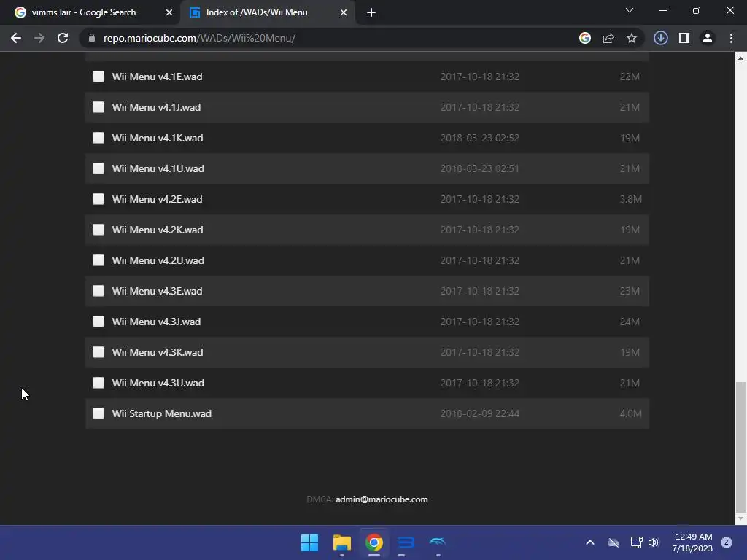Select the 2018-02-09 22:44 date cell
Viewport: 747px width, 560px height.
[480, 413]
